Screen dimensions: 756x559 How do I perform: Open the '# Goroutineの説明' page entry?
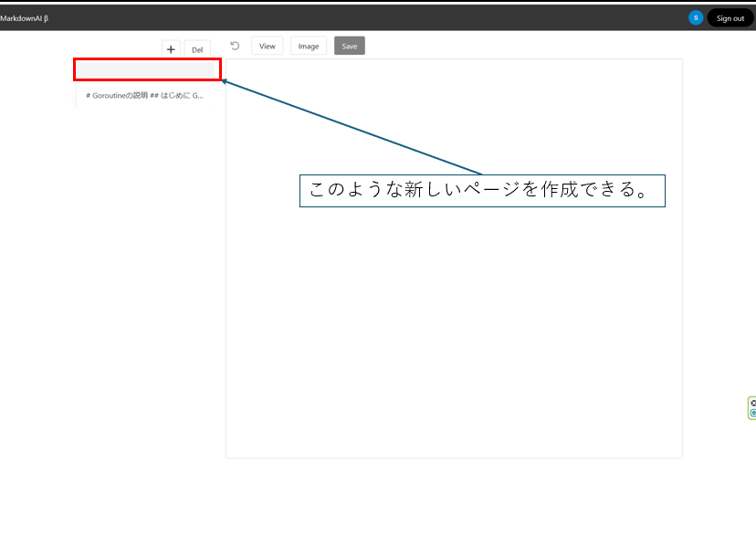pyautogui.click(x=145, y=96)
